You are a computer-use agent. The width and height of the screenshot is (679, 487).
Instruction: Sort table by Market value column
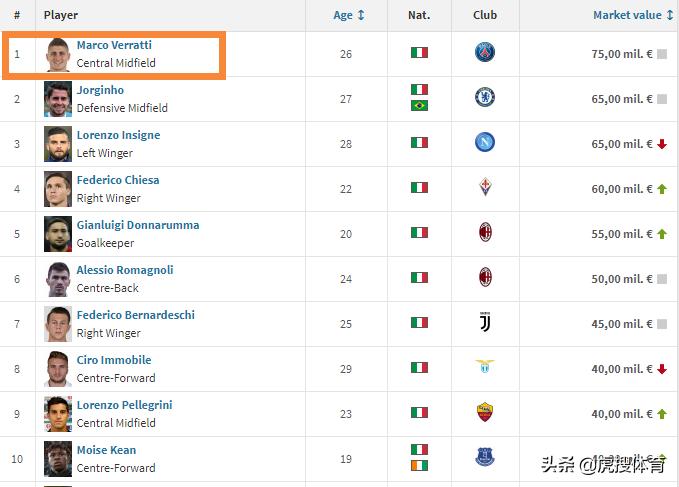pyautogui.click(x=632, y=15)
